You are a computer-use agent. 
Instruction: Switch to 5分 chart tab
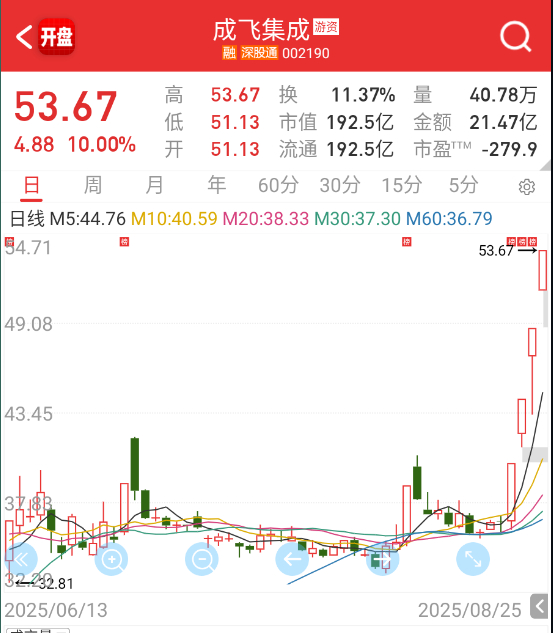tap(463, 186)
